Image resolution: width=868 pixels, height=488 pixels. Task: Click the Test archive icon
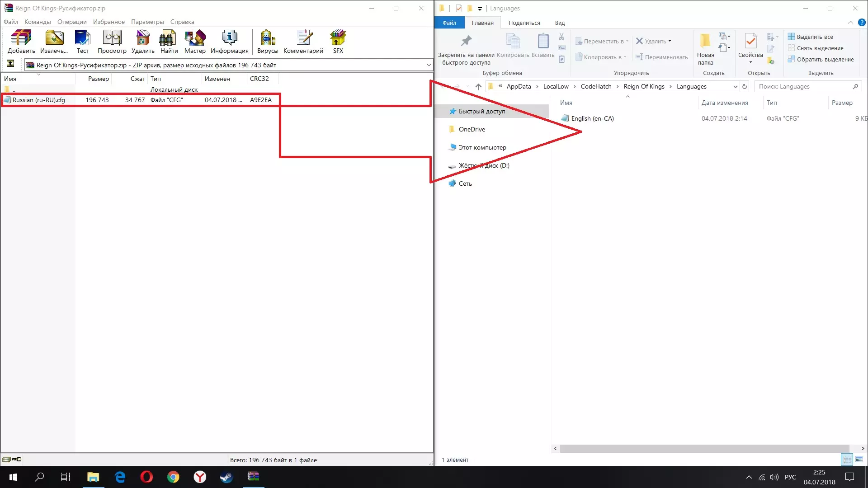coord(82,39)
